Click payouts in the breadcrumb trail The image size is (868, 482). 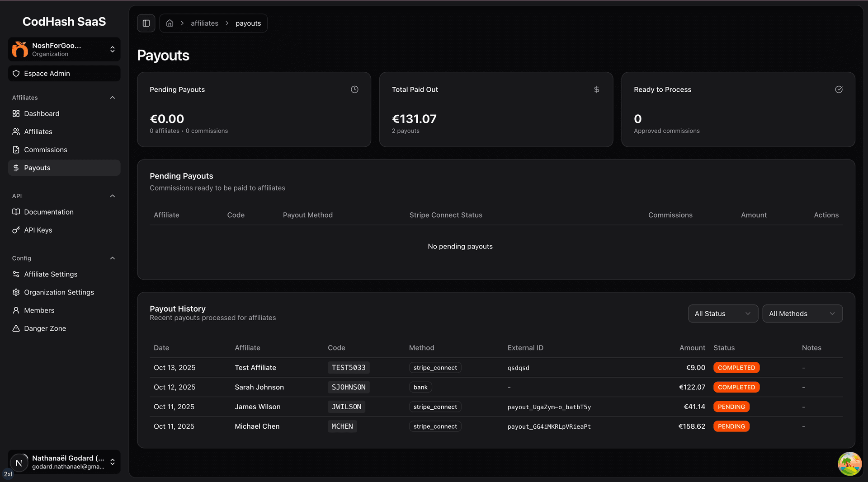point(248,23)
